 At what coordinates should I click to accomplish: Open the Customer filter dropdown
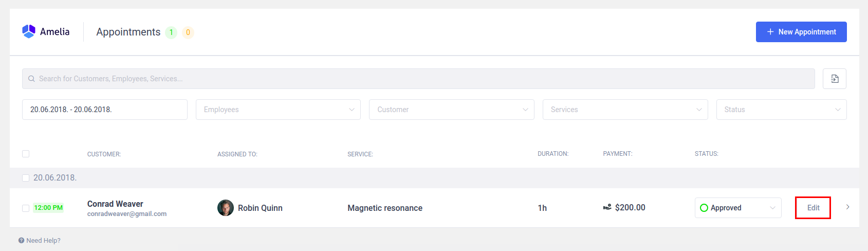pos(452,110)
